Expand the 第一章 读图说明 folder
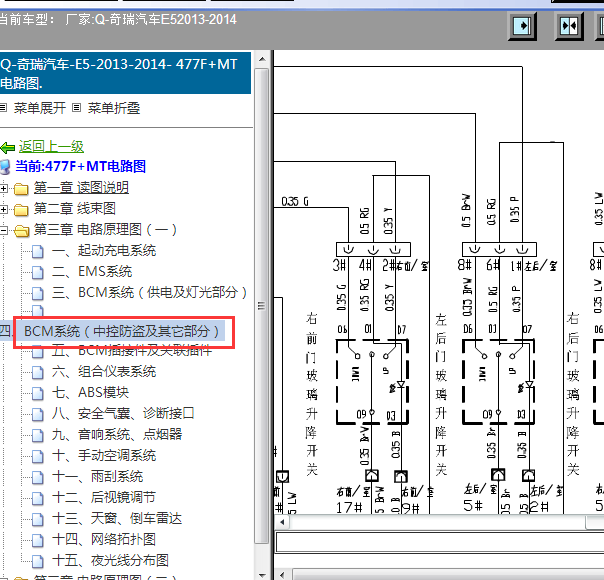 pos(3,188)
